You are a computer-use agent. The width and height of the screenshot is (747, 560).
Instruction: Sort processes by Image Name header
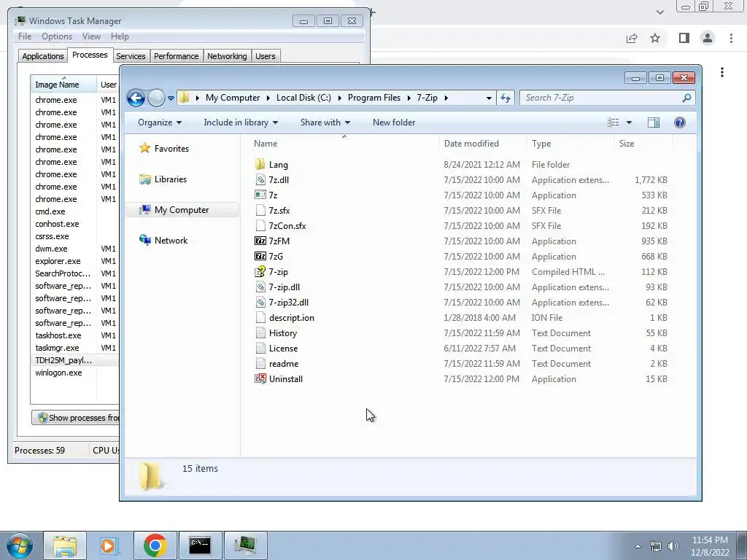(x=63, y=85)
